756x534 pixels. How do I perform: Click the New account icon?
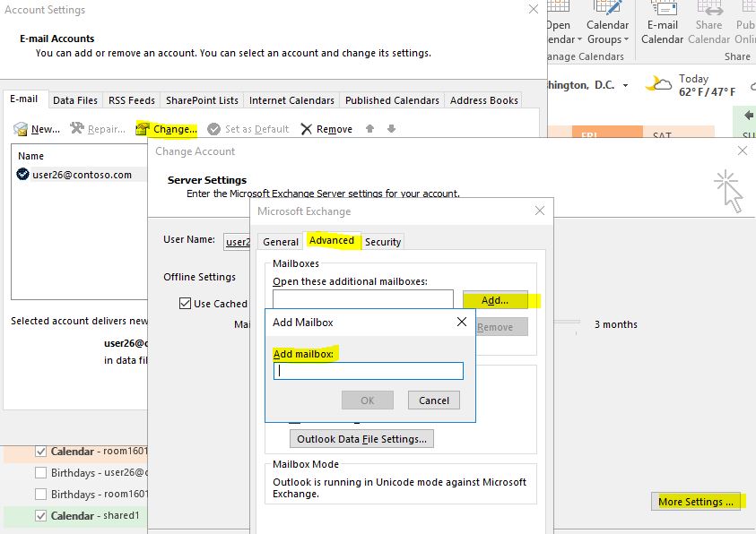coord(21,129)
